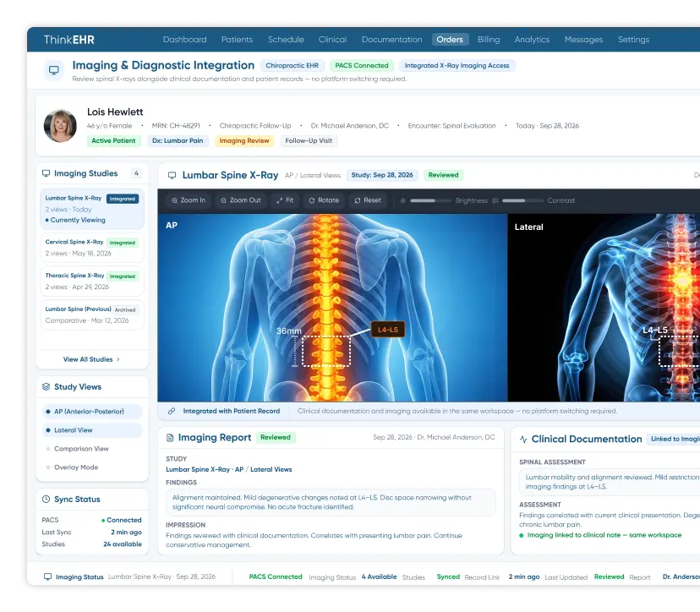Click the Reviewed badge beside study date
Viewport: 700px width, 612px height.
pyautogui.click(x=443, y=175)
